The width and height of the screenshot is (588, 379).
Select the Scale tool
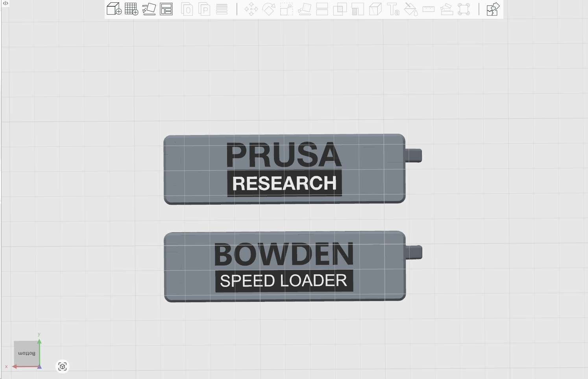(x=287, y=9)
